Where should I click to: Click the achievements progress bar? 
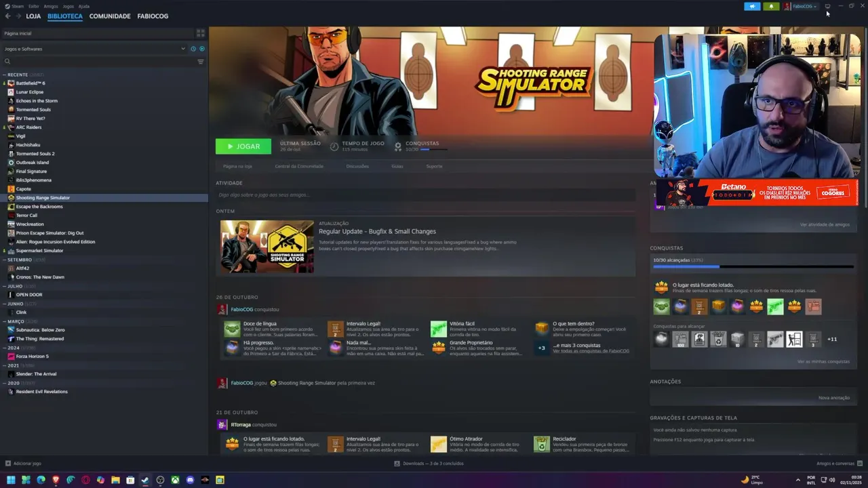coord(753,266)
